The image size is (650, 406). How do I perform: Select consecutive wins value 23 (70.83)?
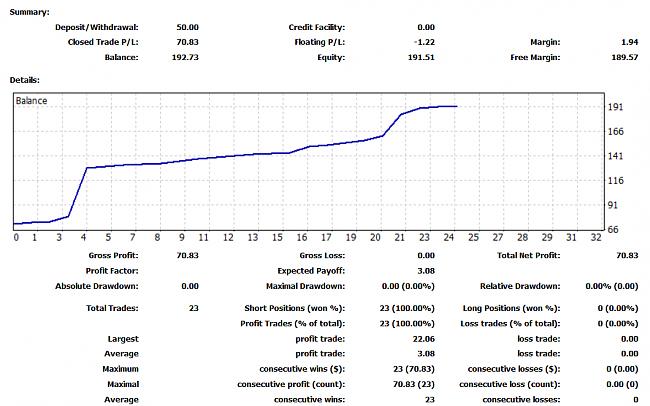(x=414, y=369)
